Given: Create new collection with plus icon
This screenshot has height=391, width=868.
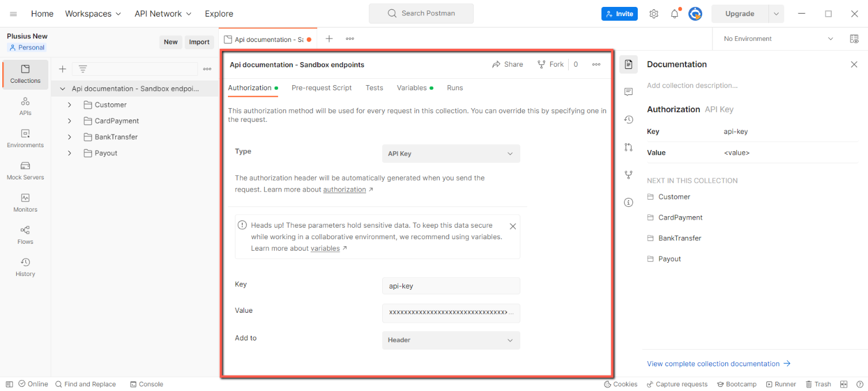Looking at the screenshot, I should 63,69.
